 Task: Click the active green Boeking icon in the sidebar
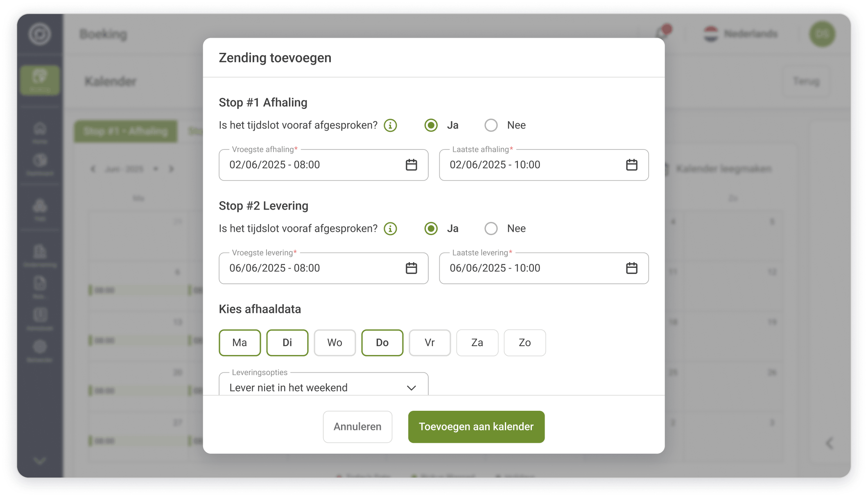(x=39, y=80)
